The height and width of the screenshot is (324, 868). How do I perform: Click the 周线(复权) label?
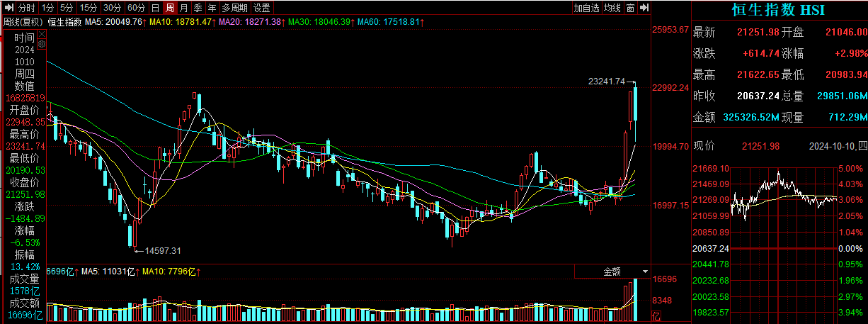pos(22,22)
